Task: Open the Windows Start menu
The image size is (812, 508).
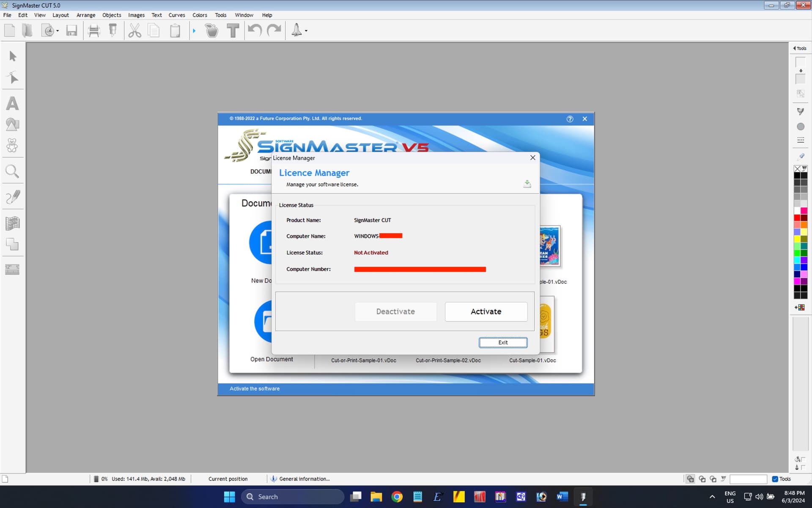Action: pyautogui.click(x=229, y=497)
